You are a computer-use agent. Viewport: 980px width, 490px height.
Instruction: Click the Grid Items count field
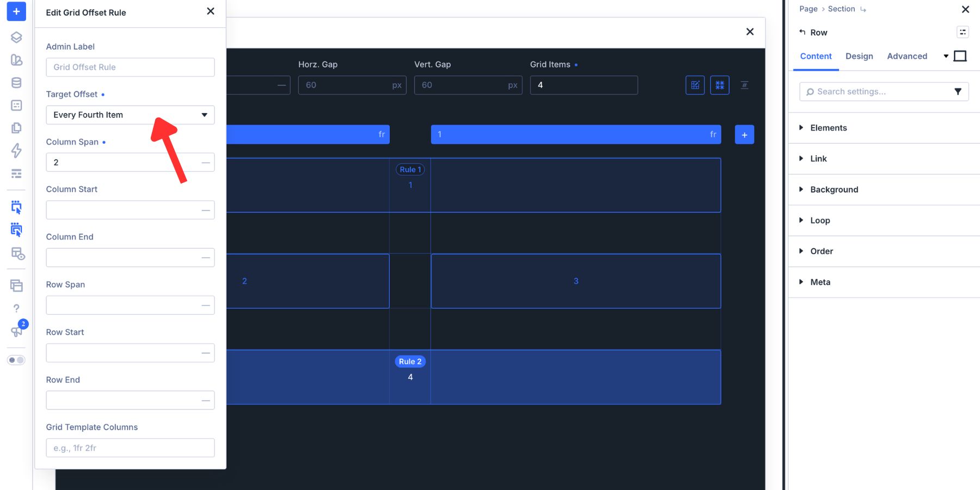[x=584, y=85]
